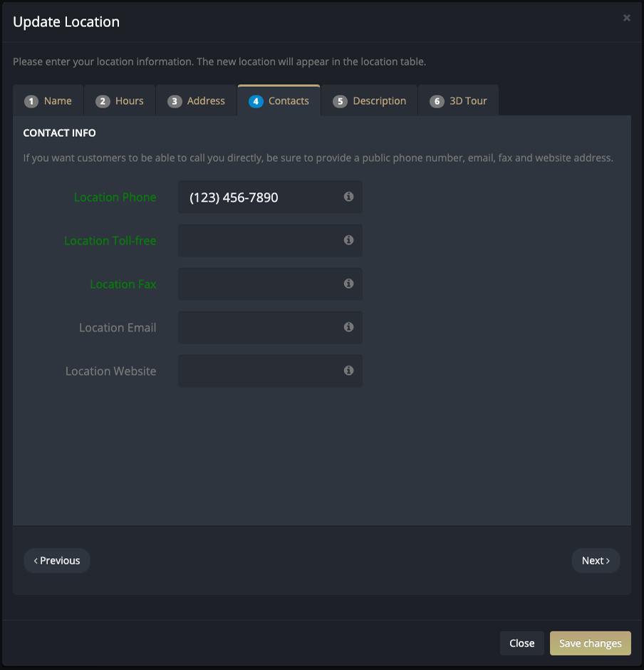Screen dimensions: 644x670
Task: Go to the Address tab
Action: coord(197,100)
